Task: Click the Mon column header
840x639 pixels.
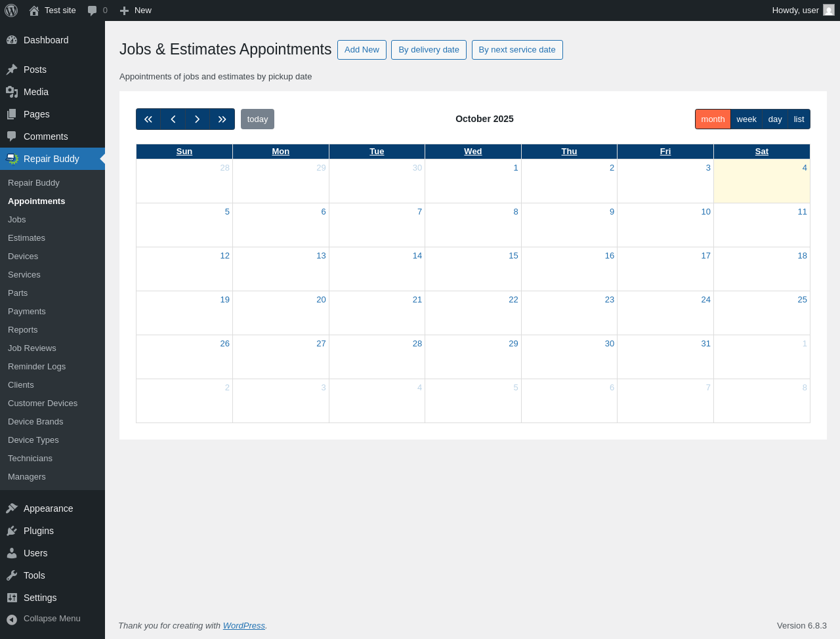Action: (x=281, y=152)
